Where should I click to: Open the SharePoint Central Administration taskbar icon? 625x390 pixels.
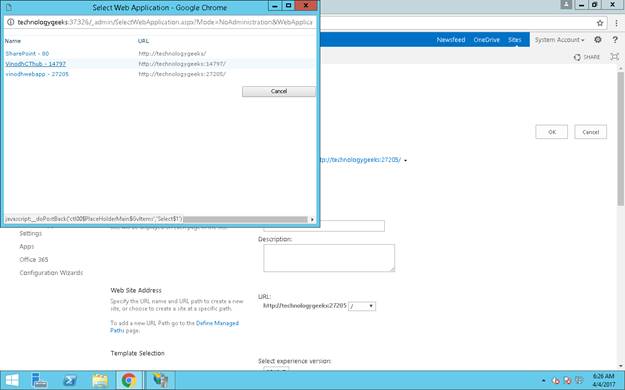tap(159, 380)
